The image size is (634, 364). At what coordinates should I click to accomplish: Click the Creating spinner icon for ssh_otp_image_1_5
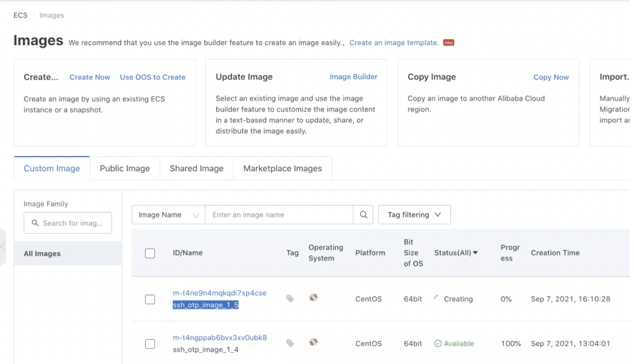click(x=437, y=298)
